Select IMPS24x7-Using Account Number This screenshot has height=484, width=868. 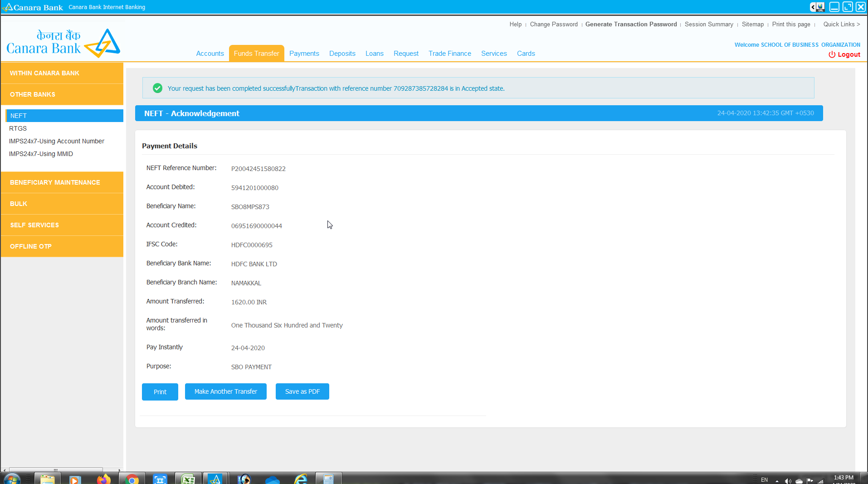click(57, 141)
